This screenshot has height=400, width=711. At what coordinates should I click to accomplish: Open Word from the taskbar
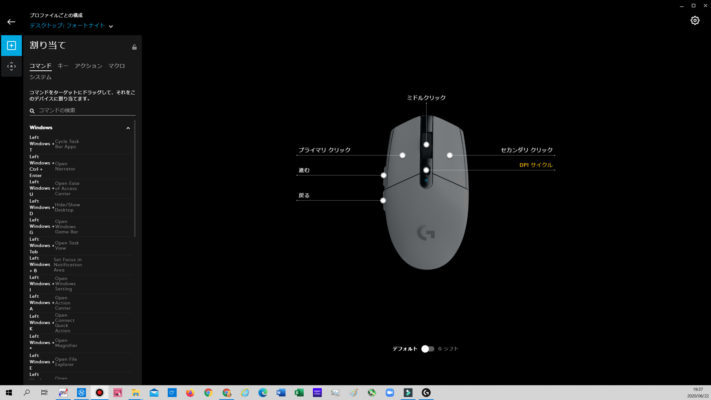click(281, 392)
